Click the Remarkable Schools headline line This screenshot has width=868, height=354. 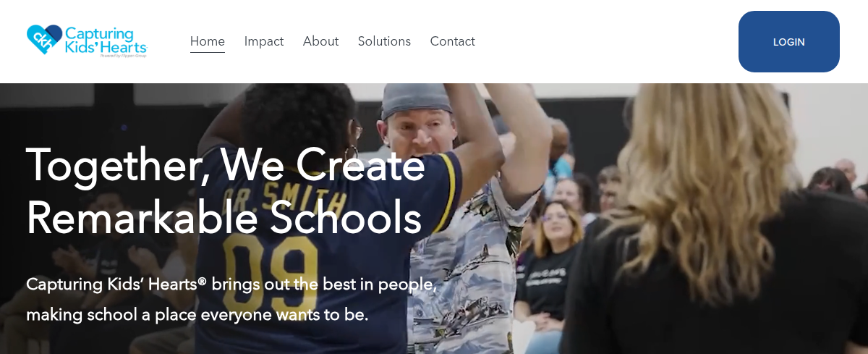click(x=224, y=217)
